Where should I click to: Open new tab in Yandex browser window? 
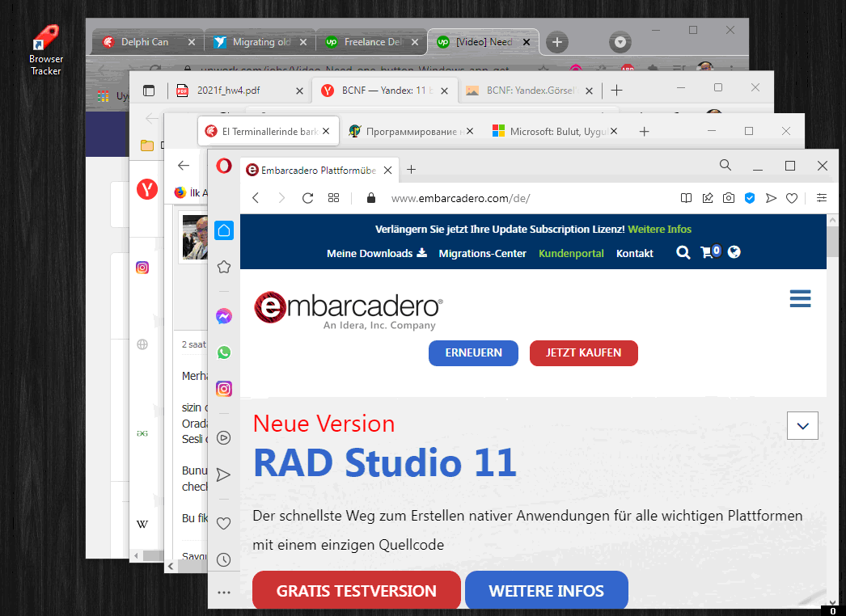click(x=616, y=90)
